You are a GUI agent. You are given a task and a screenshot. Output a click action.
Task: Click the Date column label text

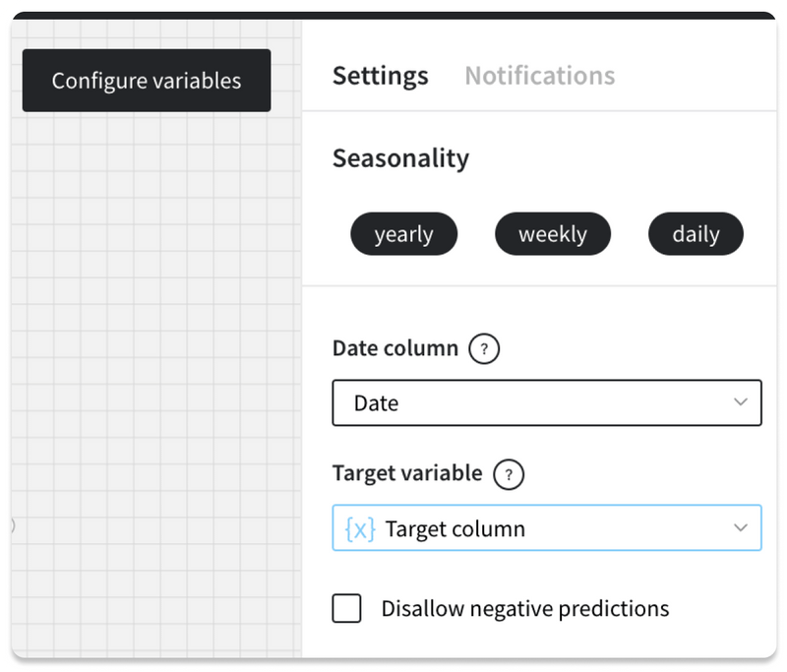(395, 348)
